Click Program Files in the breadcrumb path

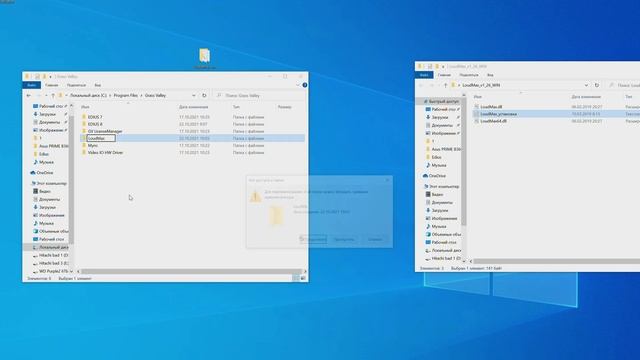point(126,96)
